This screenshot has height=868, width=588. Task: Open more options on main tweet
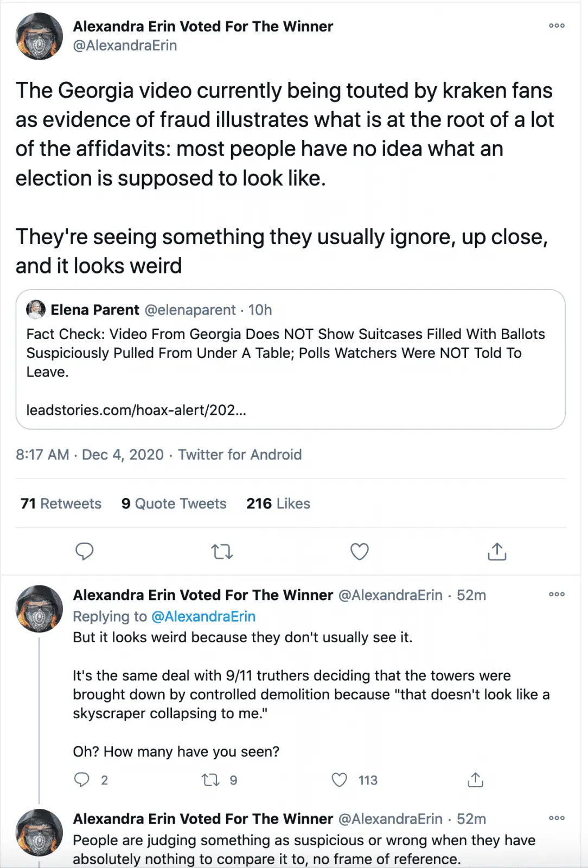[557, 25]
